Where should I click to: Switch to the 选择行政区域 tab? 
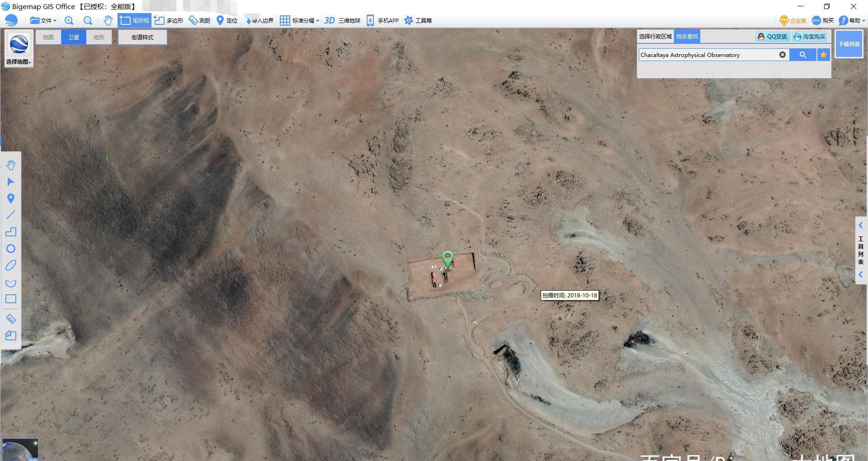click(x=655, y=36)
